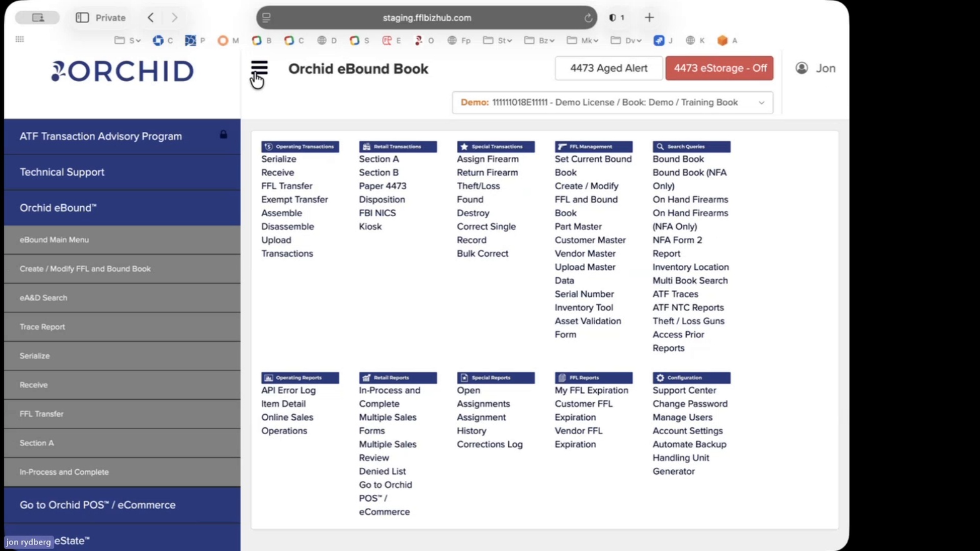Expand the St bookmarks folder
The image size is (980, 551).
pyautogui.click(x=497, y=40)
